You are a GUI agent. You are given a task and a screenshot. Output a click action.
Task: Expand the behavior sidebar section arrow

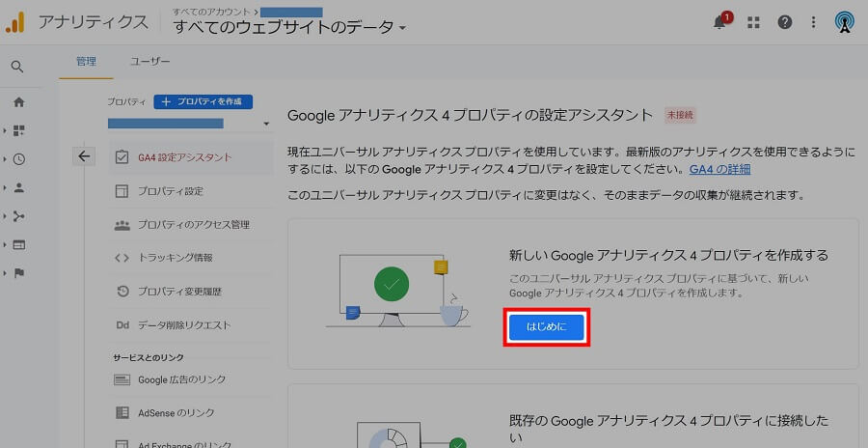pos(5,245)
